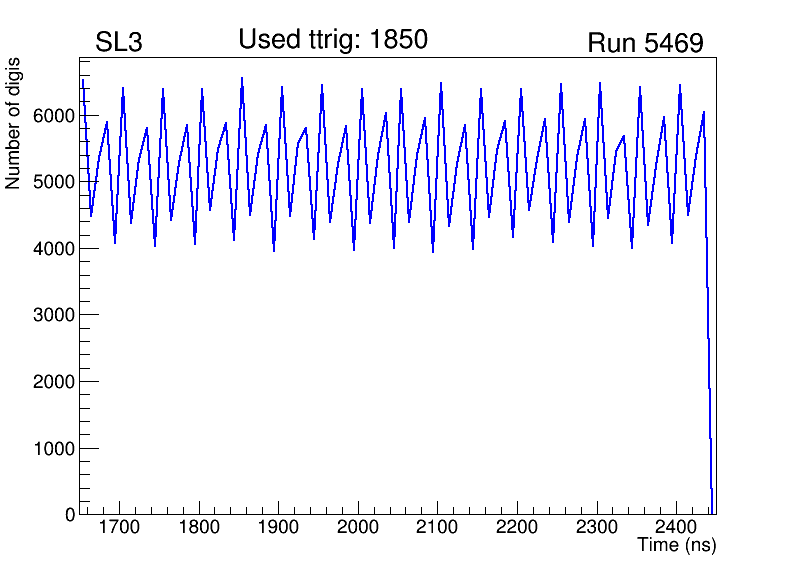Viewport: 796px width, 572px height.
Task: Select the 1800 x-axis tick label
Action: (199, 527)
